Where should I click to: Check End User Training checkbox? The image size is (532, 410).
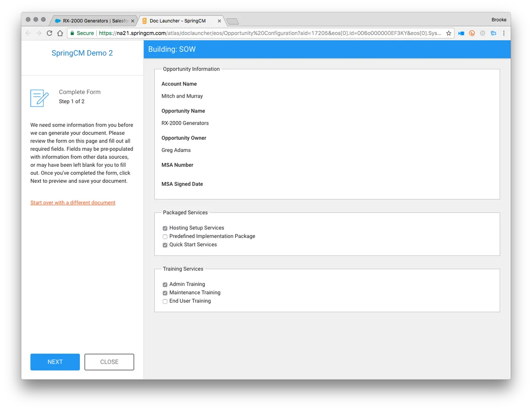165,301
